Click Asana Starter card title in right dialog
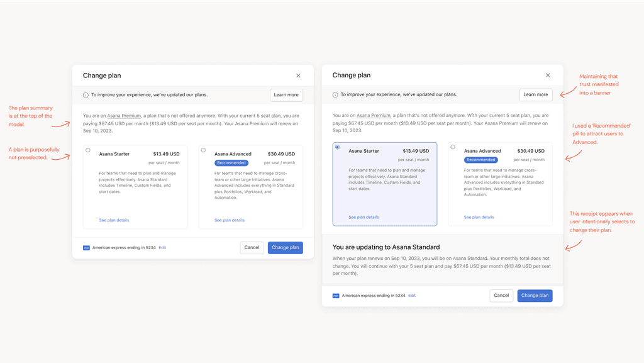Viewport: 644px width, 363px height. click(364, 151)
